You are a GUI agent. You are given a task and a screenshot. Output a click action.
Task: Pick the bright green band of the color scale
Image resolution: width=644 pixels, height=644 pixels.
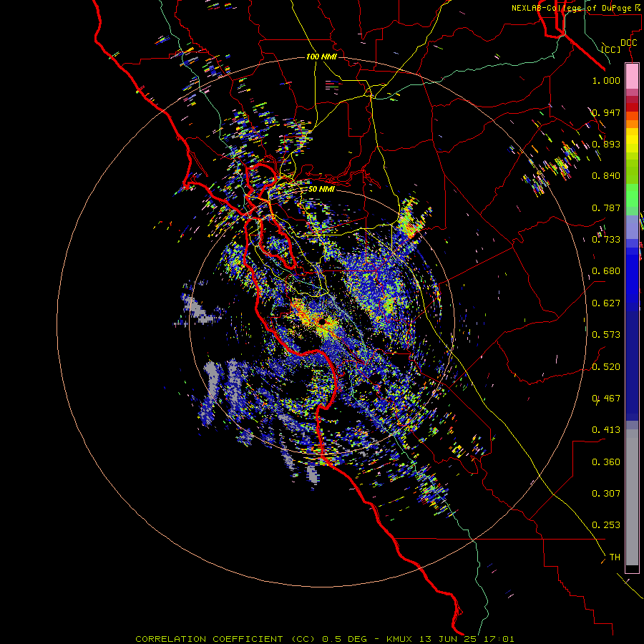point(632,195)
